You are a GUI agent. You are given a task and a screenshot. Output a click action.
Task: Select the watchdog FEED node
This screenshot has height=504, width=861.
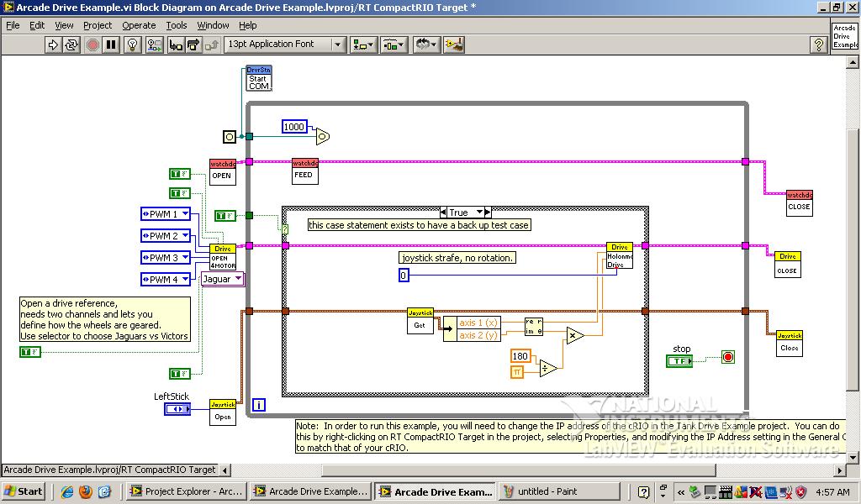point(304,171)
